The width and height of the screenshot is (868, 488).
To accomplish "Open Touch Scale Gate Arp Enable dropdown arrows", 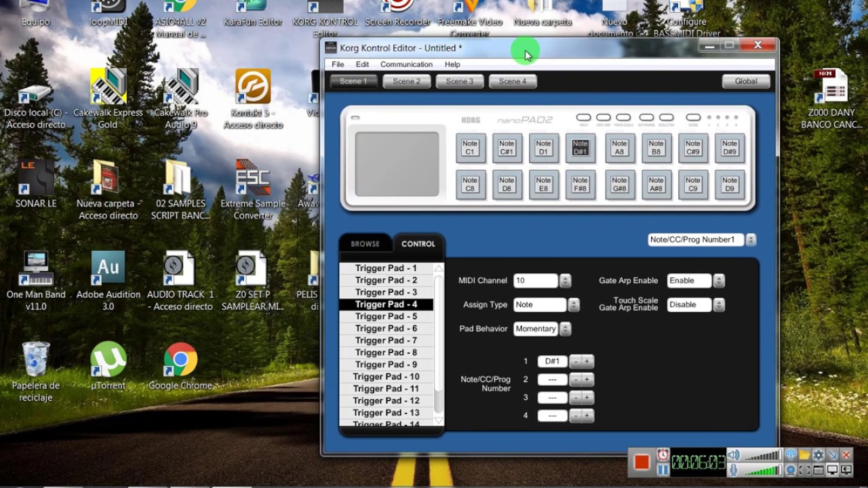I will 719,305.
